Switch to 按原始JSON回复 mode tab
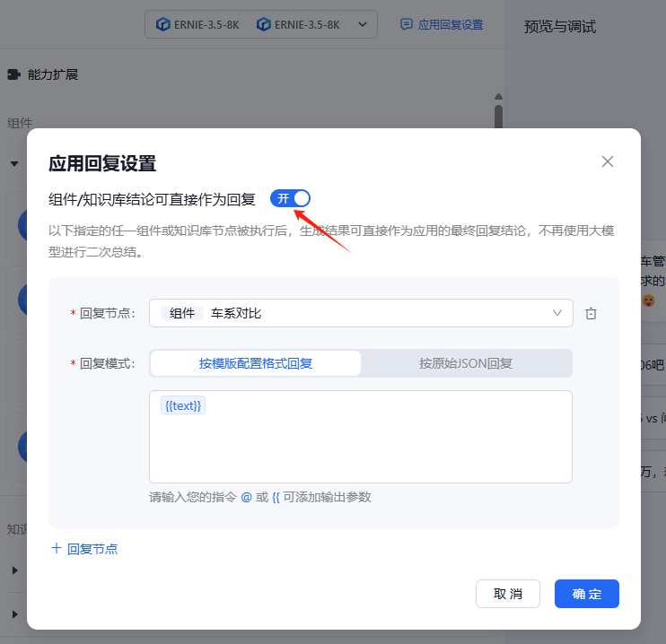 pos(466,363)
